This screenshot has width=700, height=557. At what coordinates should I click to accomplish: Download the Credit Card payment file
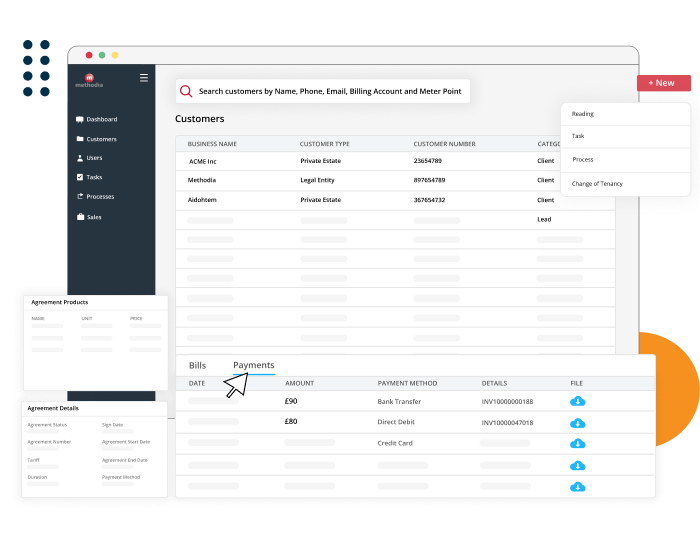click(x=577, y=444)
